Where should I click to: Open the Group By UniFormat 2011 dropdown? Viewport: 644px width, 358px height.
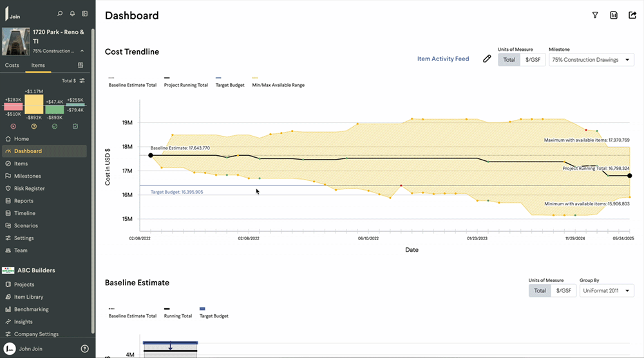[605, 291]
